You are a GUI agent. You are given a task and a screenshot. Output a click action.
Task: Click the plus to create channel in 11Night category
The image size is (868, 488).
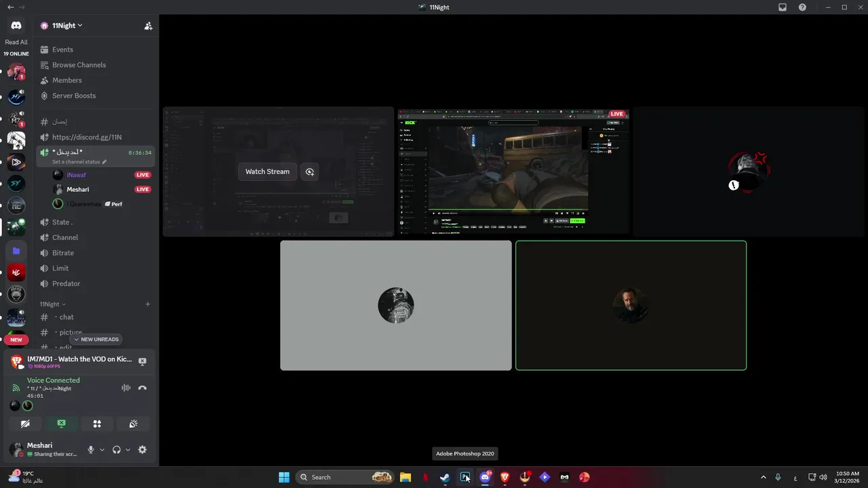(148, 304)
